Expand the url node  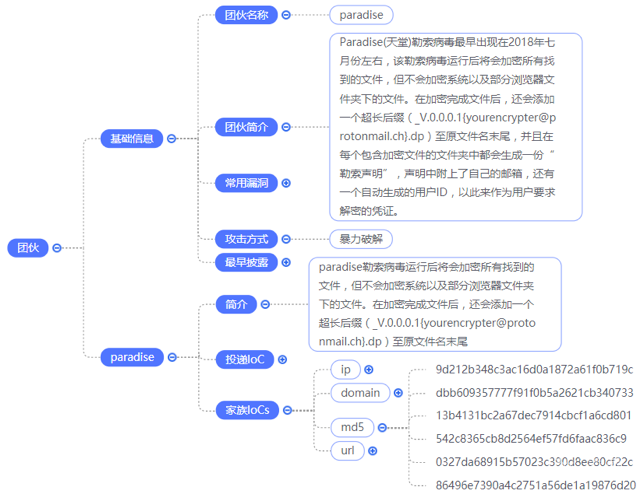[x=372, y=451]
